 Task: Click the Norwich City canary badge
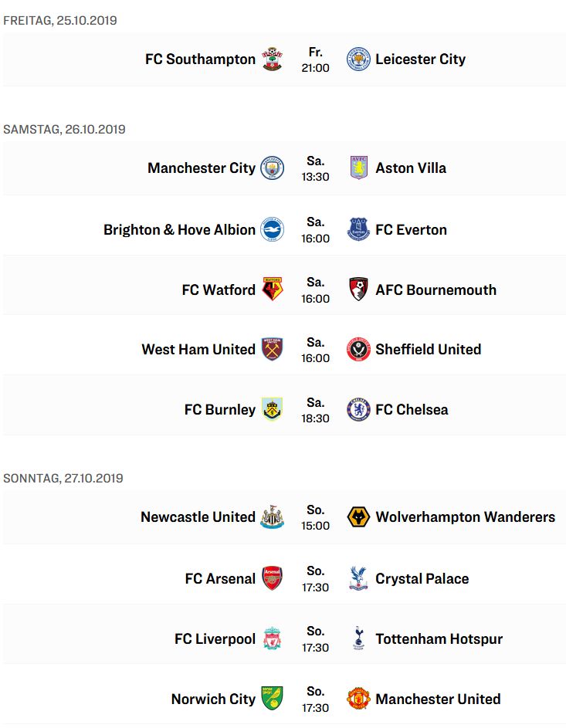[x=272, y=699]
